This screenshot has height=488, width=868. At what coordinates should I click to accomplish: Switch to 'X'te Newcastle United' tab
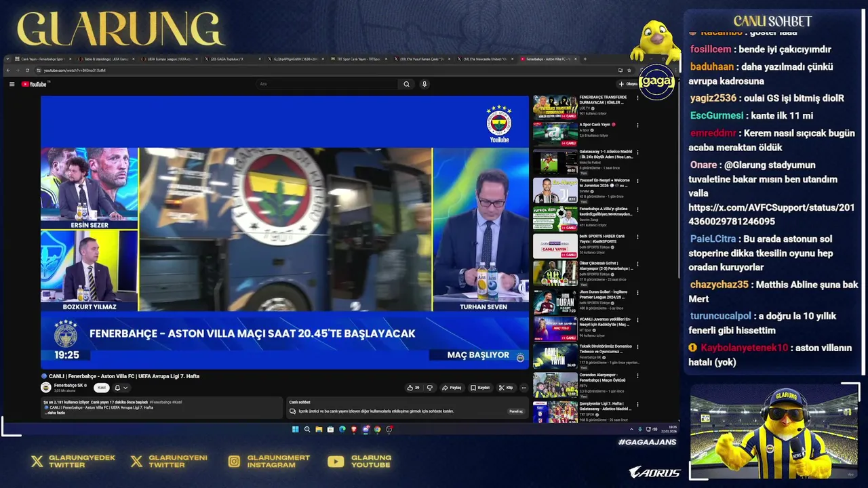(486, 59)
